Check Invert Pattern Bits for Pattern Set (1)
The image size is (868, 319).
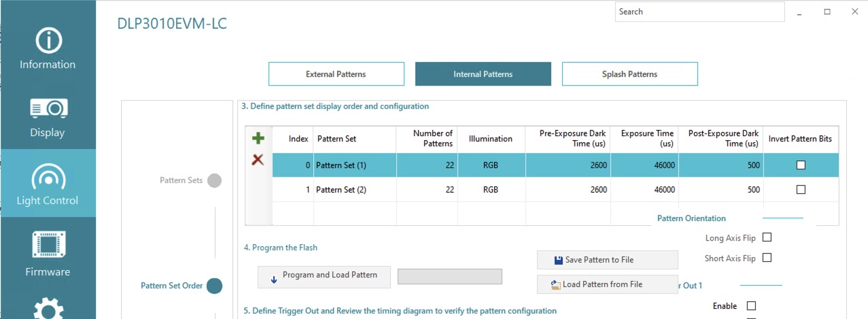click(801, 165)
